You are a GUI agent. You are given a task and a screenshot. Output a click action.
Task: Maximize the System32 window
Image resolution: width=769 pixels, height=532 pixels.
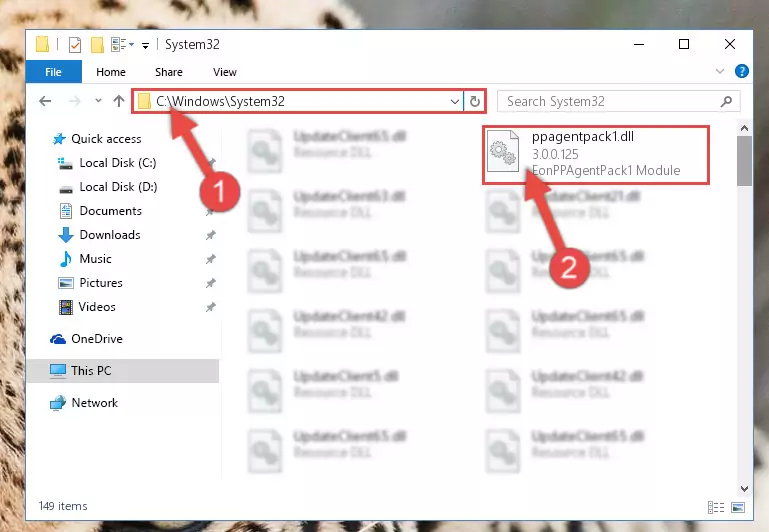(684, 45)
